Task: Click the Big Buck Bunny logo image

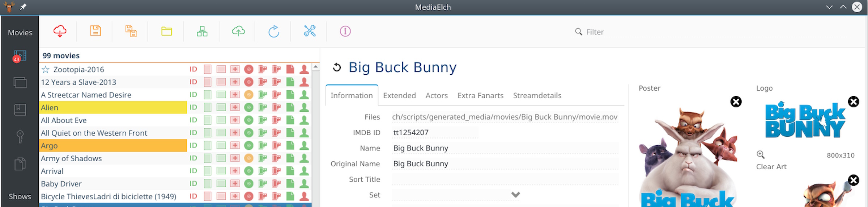Action: coord(805,120)
